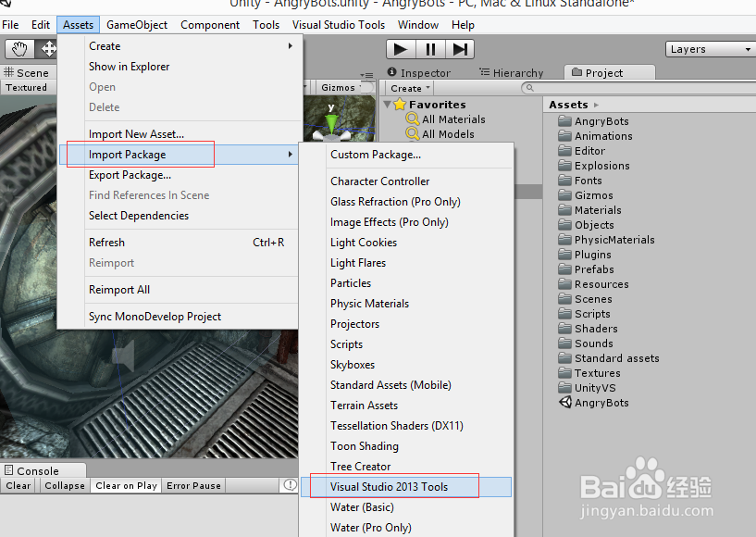
Task: Switch to the Console tab
Action: click(43, 470)
